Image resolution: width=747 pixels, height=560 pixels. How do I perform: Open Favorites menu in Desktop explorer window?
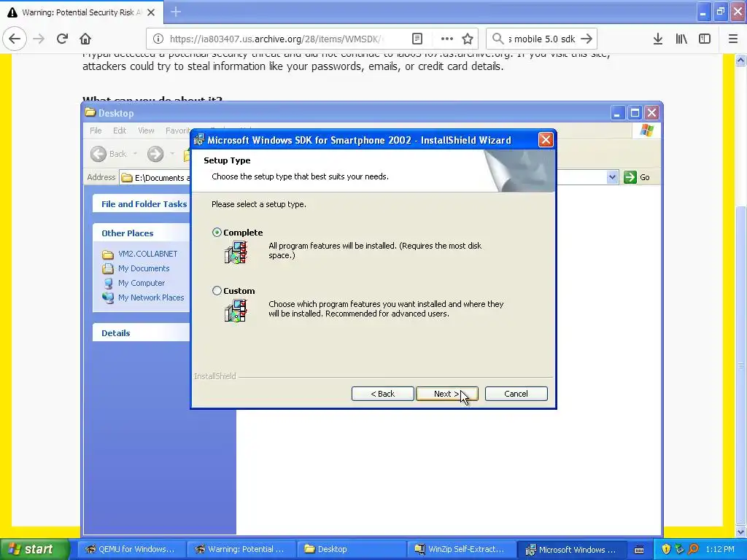click(x=178, y=131)
